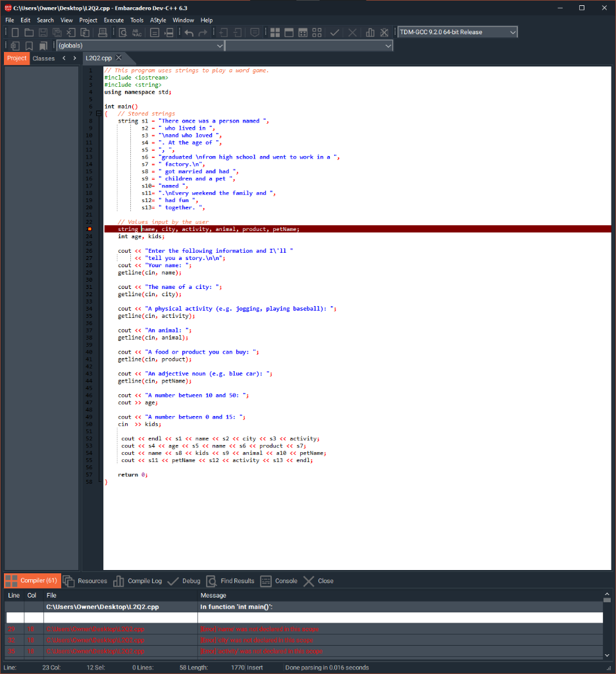Open the Find dialog via the magnifier icon
Viewport: 616px width, 674px height.
(x=122, y=32)
